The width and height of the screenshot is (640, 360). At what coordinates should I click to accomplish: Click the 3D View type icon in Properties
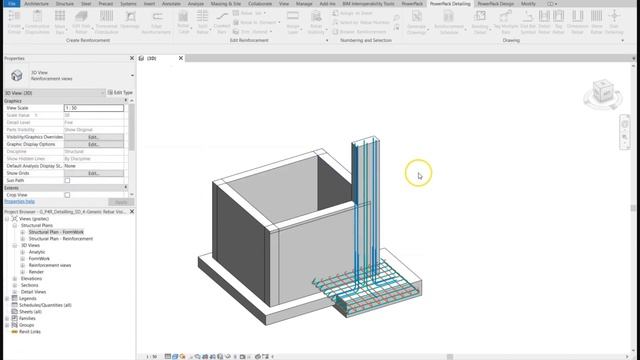click(x=17, y=76)
